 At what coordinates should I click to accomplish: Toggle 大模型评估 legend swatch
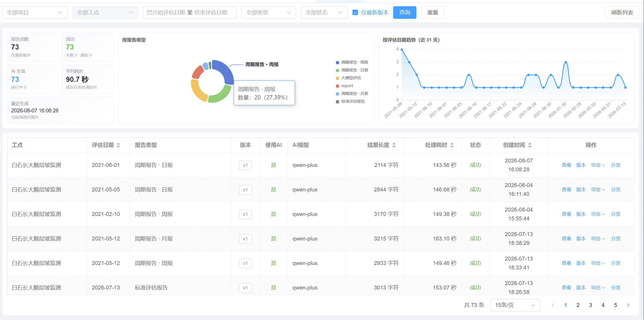click(x=337, y=78)
